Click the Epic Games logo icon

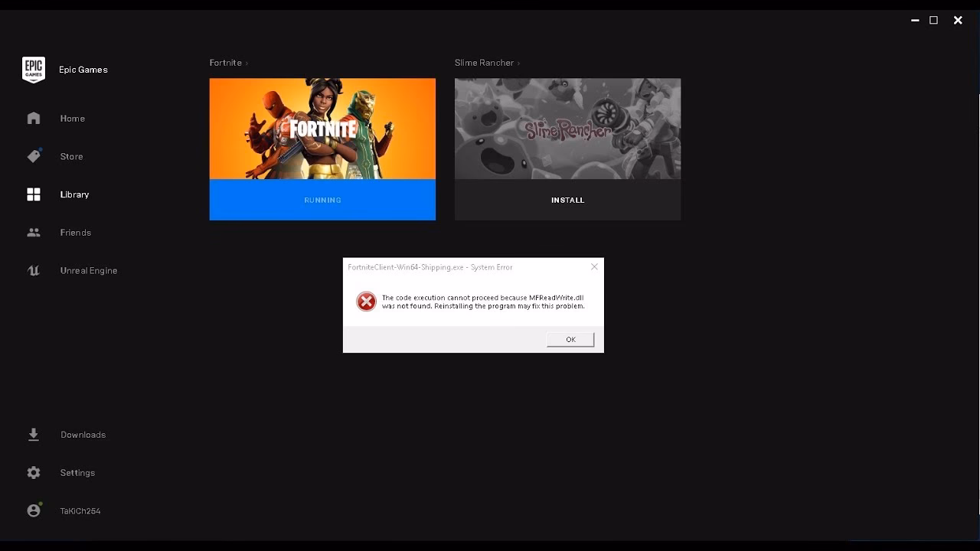click(x=34, y=70)
